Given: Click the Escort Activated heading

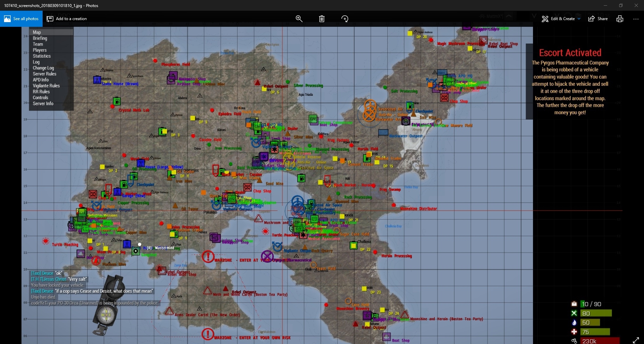Looking at the screenshot, I should click(x=570, y=53).
